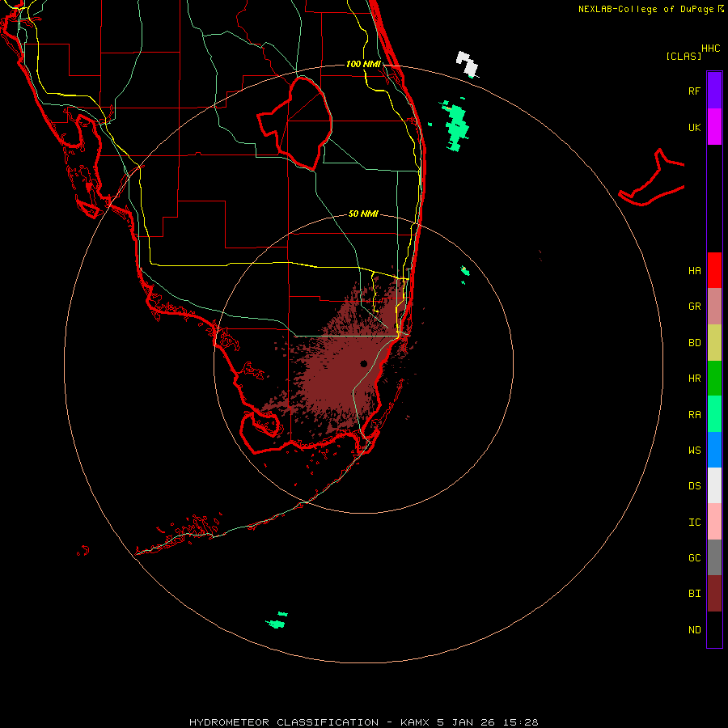Screen dimensions: 728x728
Task: Click the 50 NMI range ring label
Action: tap(363, 214)
